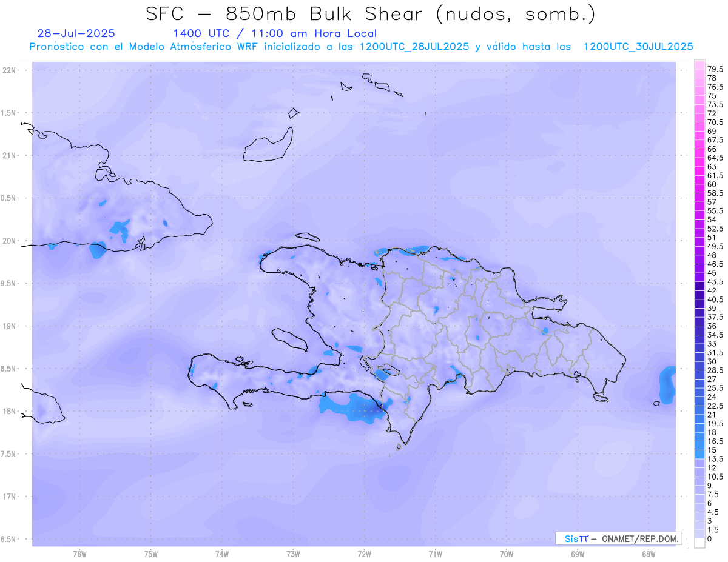Click the "17N" latitude label

[x=9, y=497]
